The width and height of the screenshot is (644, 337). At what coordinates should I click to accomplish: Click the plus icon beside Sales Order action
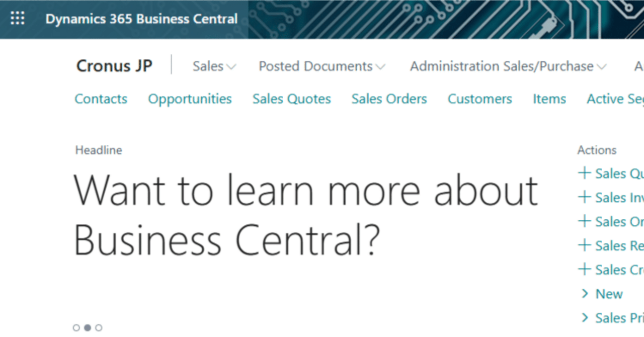(x=585, y=221)
